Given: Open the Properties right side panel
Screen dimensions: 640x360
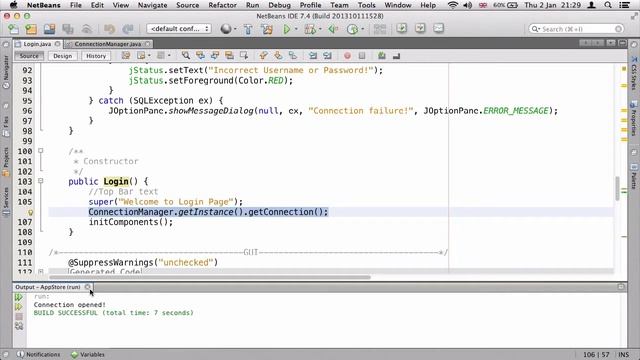Looking at the screenshot, I should click(634, 118).
